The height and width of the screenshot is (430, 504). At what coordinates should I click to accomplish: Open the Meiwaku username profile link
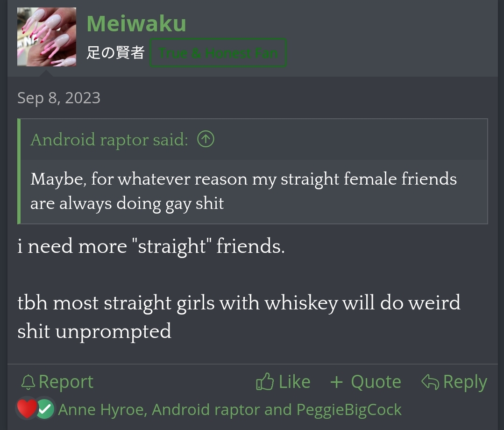click(136, 23)
